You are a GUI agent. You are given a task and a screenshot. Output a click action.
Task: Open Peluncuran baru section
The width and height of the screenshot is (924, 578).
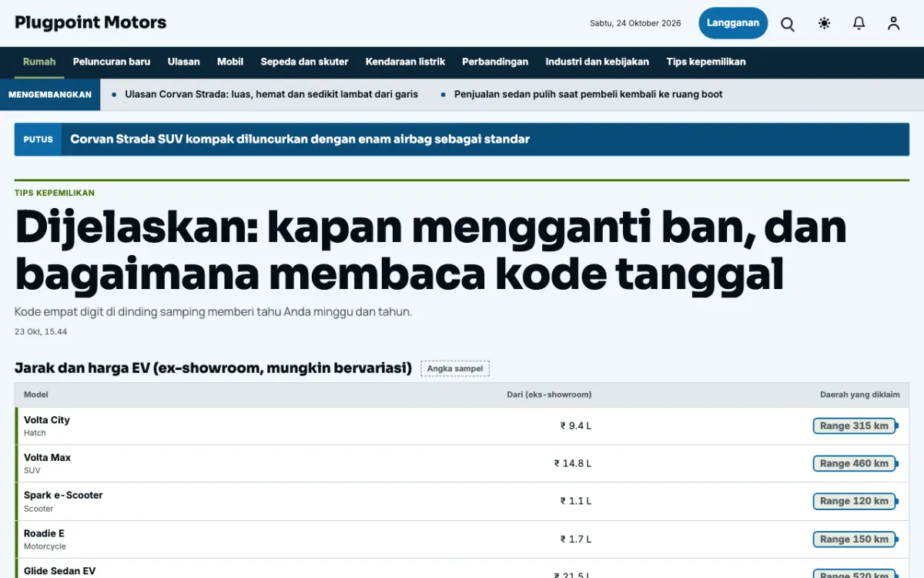(x=112, y=62)
